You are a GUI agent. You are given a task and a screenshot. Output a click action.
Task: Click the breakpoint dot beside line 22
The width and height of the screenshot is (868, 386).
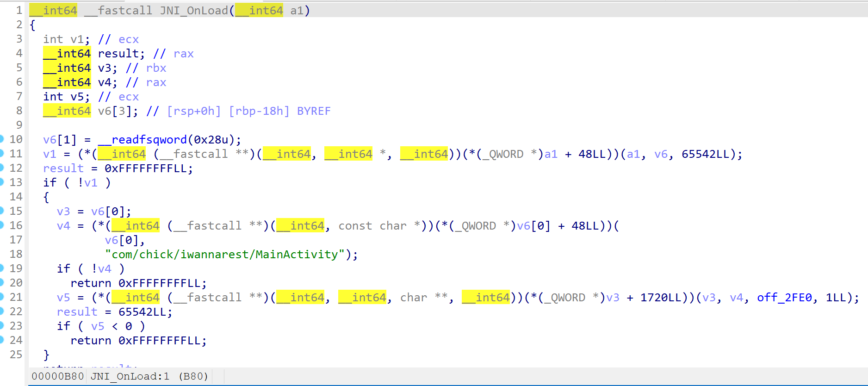[x=2, y=311]
